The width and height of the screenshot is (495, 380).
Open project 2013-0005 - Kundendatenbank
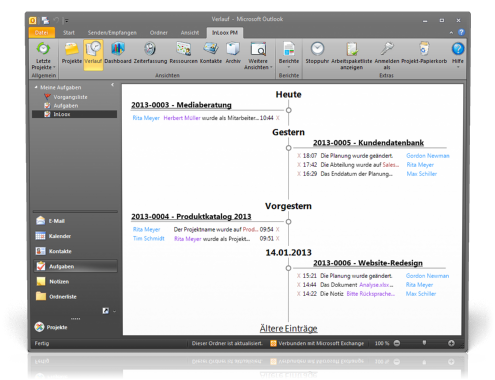coord(368,143)
